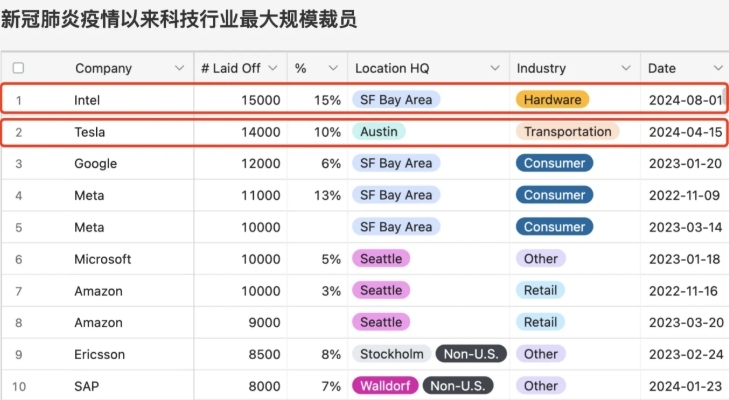Viewport: 729px width, 400px height.
Task: Click the 7% percentage cell
Action: (x=331, y=386)
